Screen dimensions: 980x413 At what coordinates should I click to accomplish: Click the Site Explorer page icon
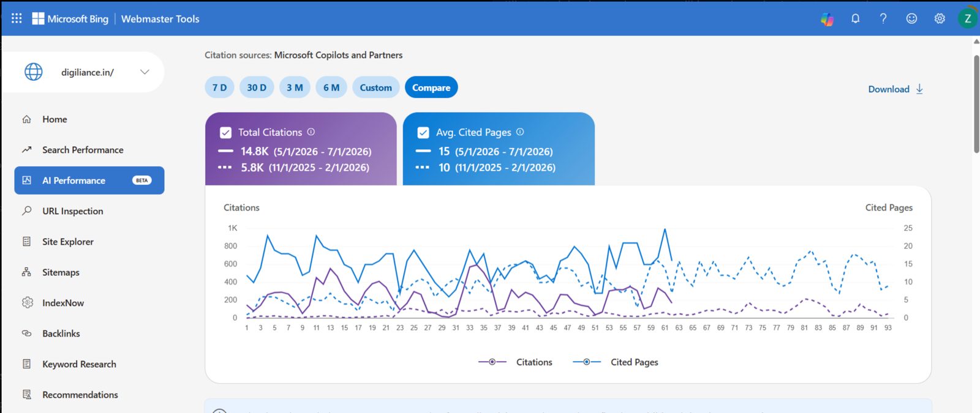(26, 242)
